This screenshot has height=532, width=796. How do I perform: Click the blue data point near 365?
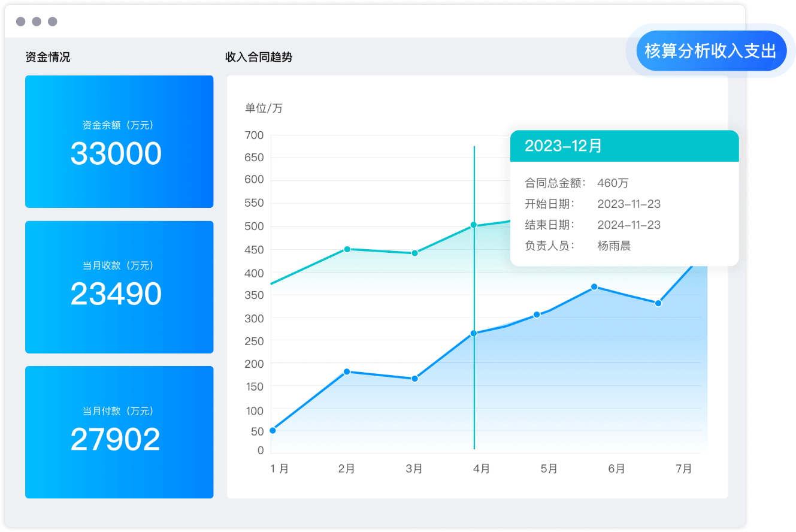594,287
